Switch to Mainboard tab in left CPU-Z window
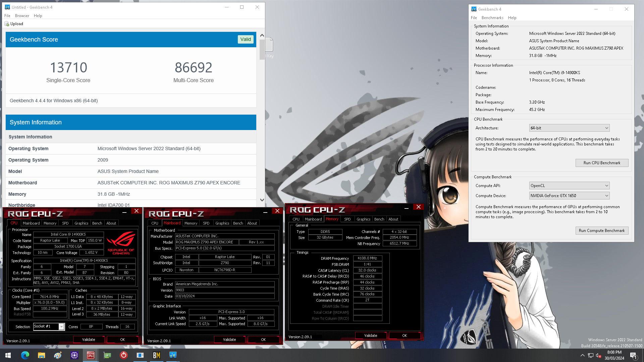Viewport: 644px width, 362px height. 31,223
